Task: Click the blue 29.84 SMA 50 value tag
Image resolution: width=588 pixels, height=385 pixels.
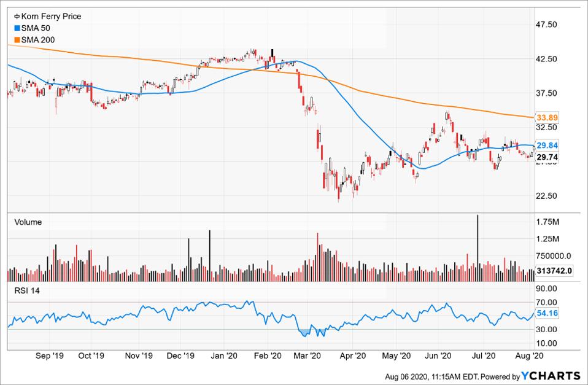Action: coord(547,145)
